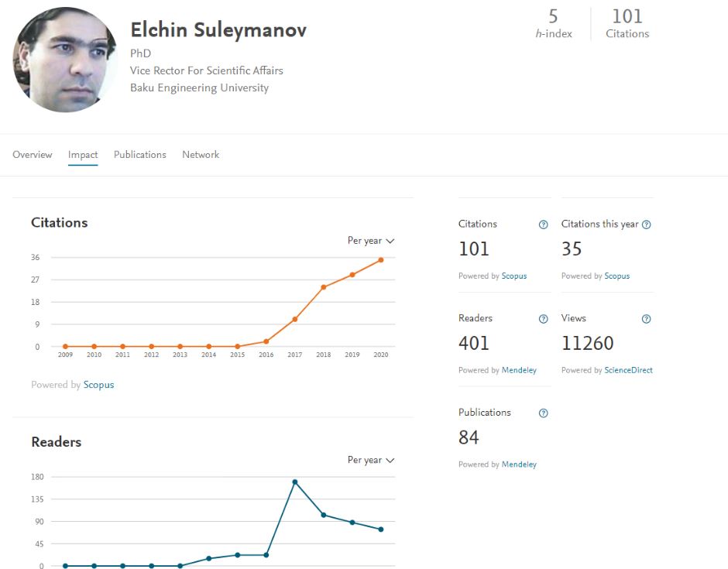Click the Publications help question icon
This screenshot has width=728, height=569.
pyautogui.click(x=543, y=413)
